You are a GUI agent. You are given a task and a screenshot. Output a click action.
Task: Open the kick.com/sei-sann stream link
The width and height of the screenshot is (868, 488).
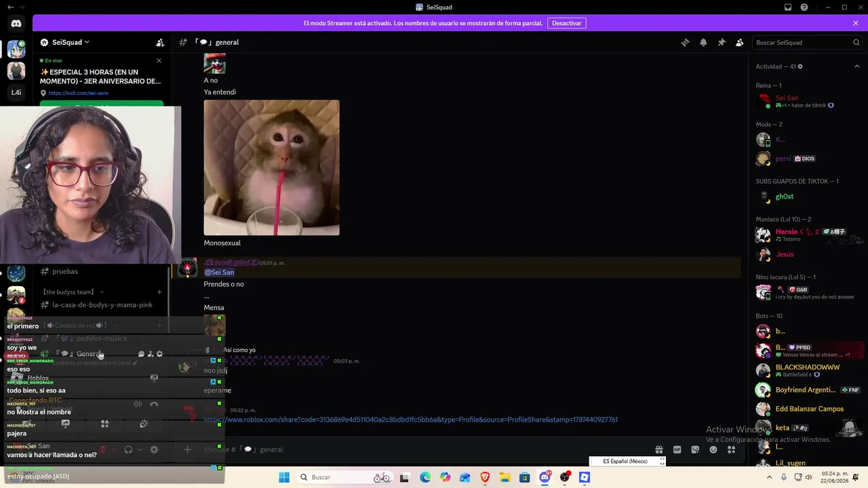tap(79, 93)
